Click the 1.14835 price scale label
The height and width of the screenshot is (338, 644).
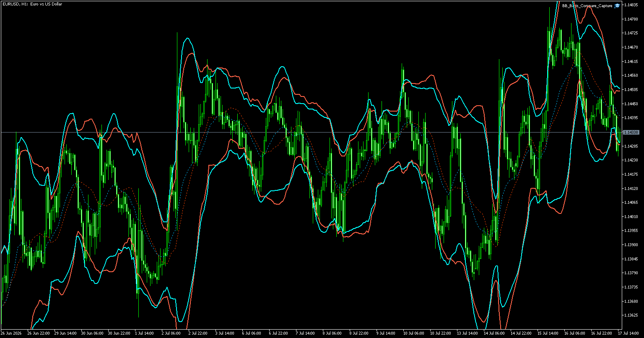coord(631,5)
